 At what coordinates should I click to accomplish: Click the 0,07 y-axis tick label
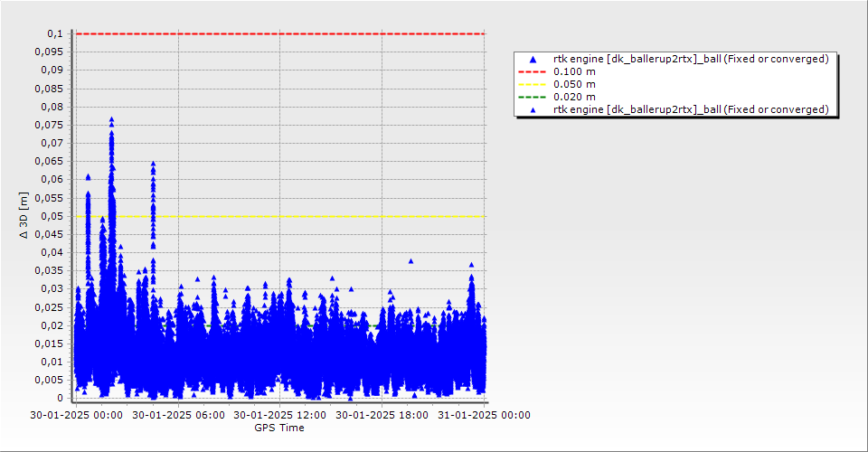[x=52, y=144]
